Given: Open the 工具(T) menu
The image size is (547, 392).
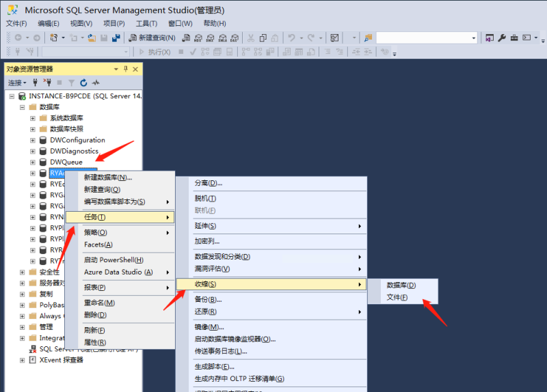Looking at the screenshot, I should pos(146,23).
